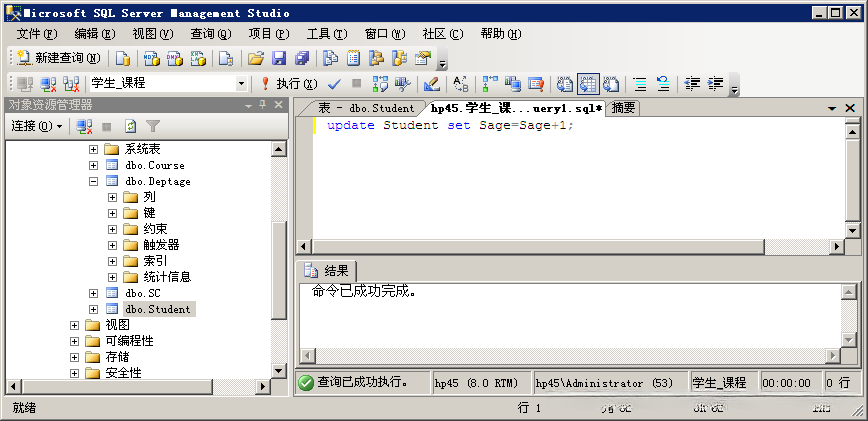Toggle Include Client Statistics
The image size is (868, 421).
coord(513,84)
